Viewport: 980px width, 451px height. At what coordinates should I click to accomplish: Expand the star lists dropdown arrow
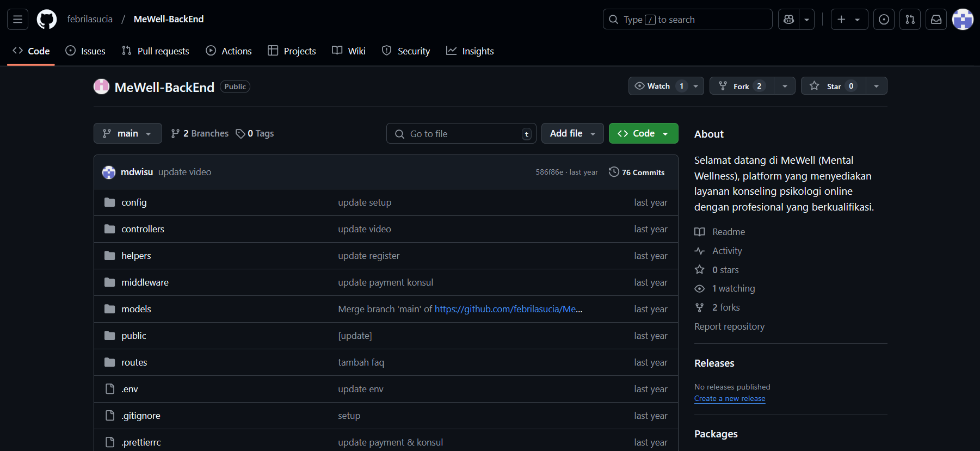(x=876, y=86)
